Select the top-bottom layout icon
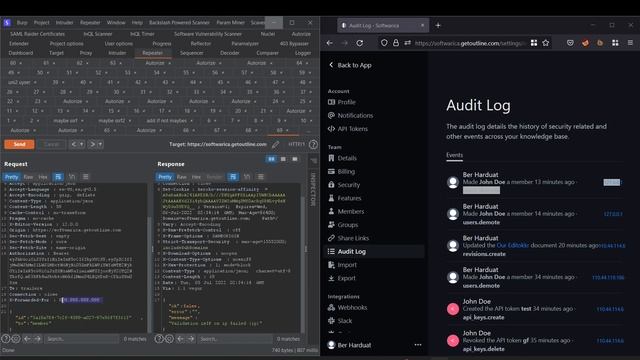Viewport: 640px width, 360px height. coord(283,159)
